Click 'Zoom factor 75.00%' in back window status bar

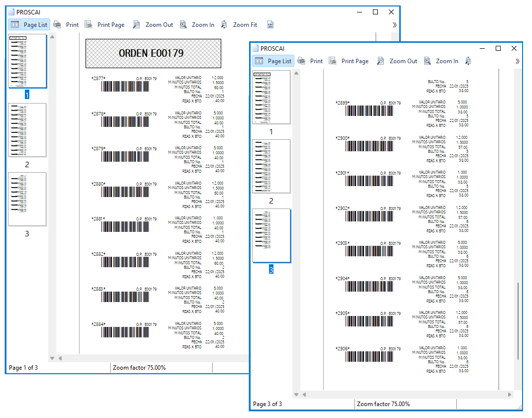139,367
